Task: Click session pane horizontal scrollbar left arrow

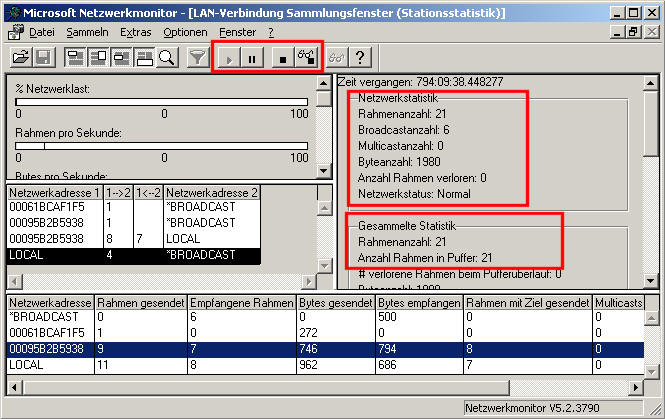Action: pyautogui.click(x=14, y=281)
